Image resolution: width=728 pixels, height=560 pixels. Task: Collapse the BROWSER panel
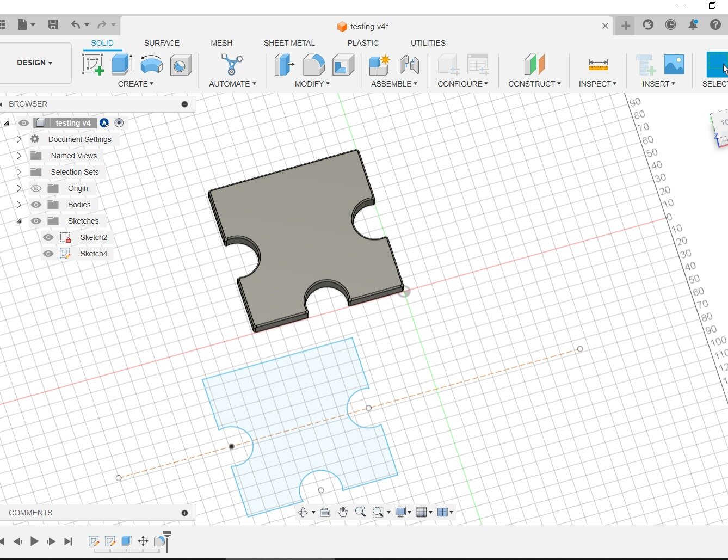pos(184,104)
